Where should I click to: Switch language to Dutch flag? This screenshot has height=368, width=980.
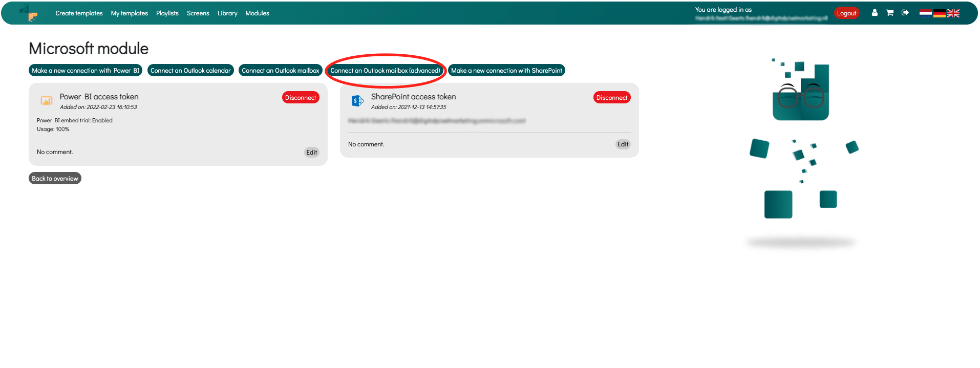[x=925, y=13]
